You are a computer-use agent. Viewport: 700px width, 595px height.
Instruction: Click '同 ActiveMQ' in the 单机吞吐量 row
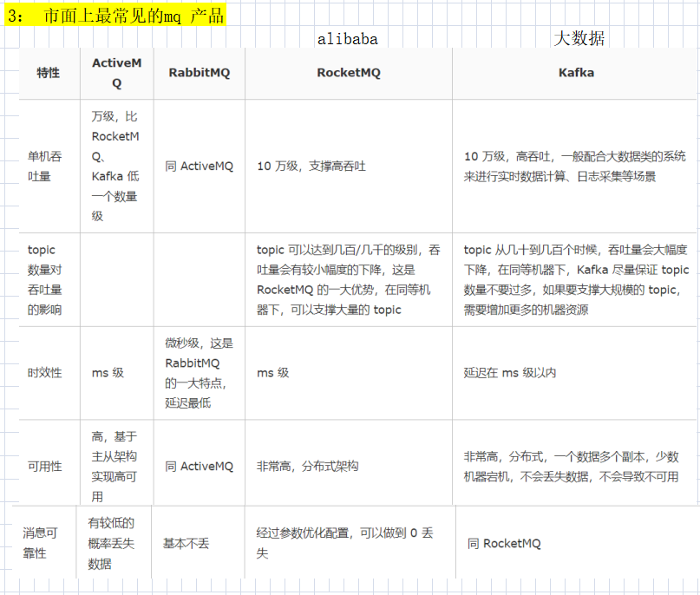[x=200, y=166]
